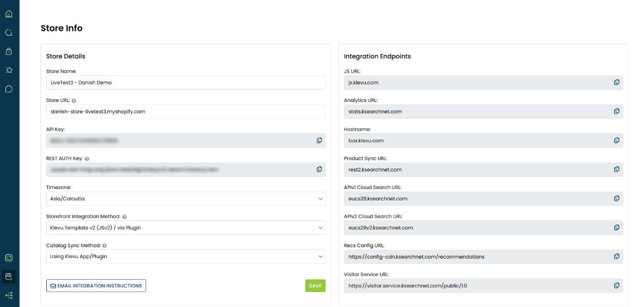Screen dimensions: 644x307
Task: Copy the Visitor Service URL
Action: click(x=617, y=285)
